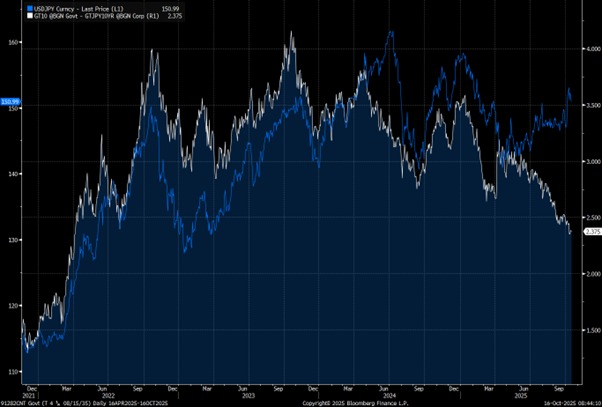Click the 4.000 tick on right axis
This screenshot has height=407, width=602.
click(x=591, y=48)
